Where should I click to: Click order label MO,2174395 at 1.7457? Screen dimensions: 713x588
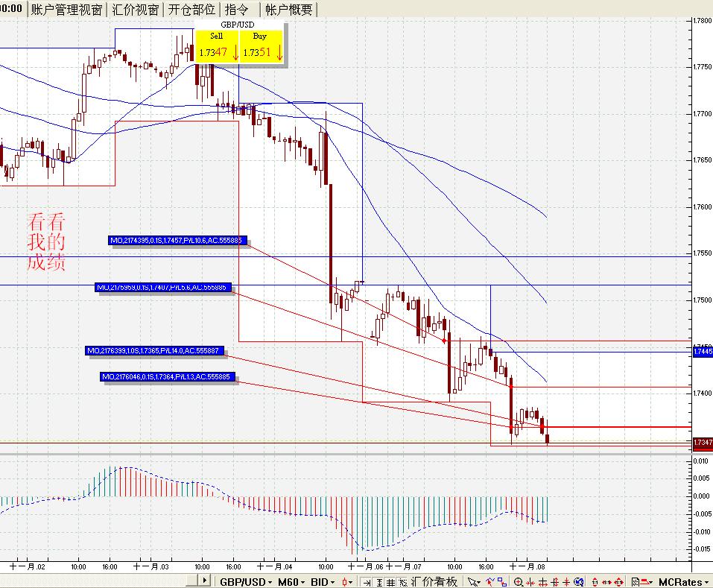[x=178, y=240]
